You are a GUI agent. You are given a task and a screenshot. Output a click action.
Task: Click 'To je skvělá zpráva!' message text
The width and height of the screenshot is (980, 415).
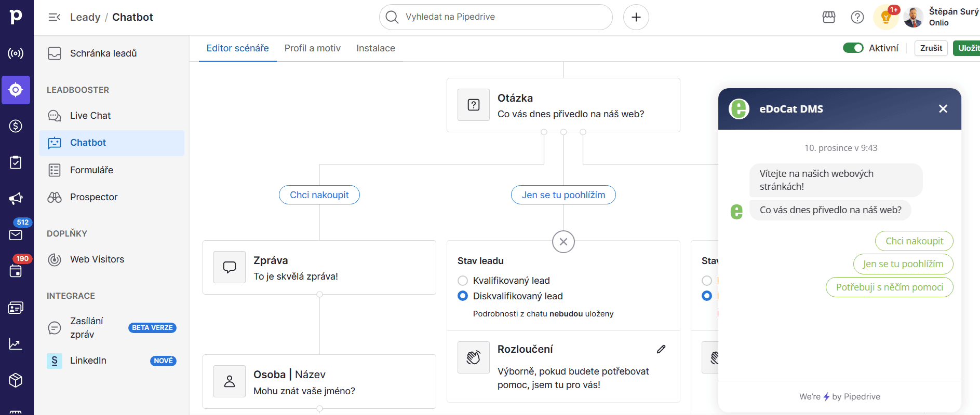coord(296,276)
